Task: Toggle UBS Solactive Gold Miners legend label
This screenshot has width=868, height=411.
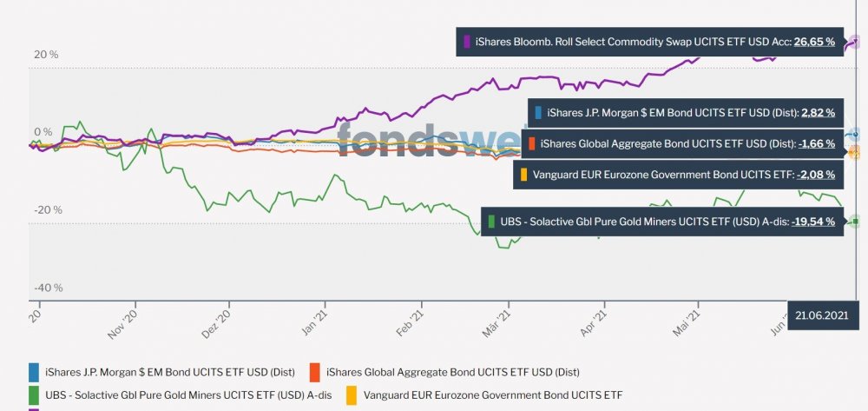Action: (x=187, y=394)
